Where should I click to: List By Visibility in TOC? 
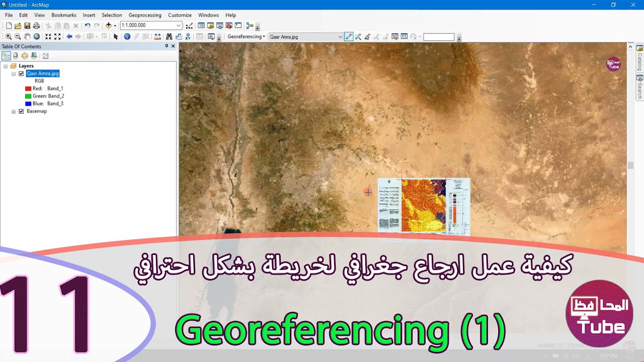[25, 56]
